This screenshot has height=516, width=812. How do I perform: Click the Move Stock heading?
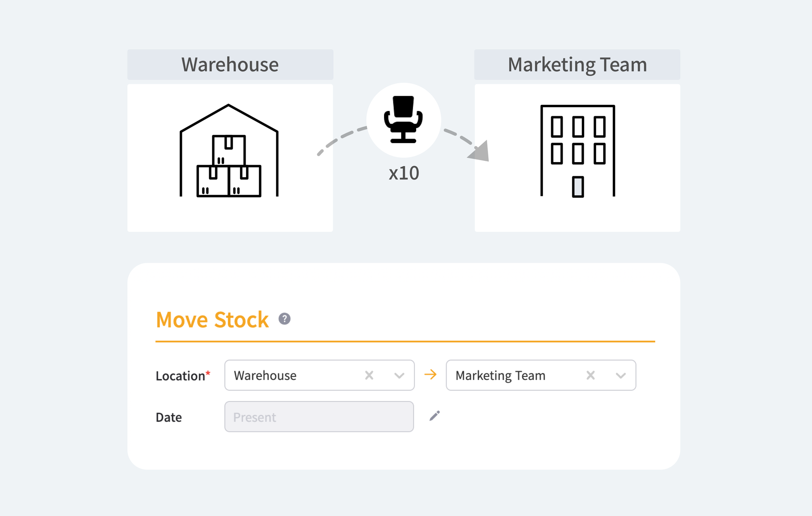(212, 320)
